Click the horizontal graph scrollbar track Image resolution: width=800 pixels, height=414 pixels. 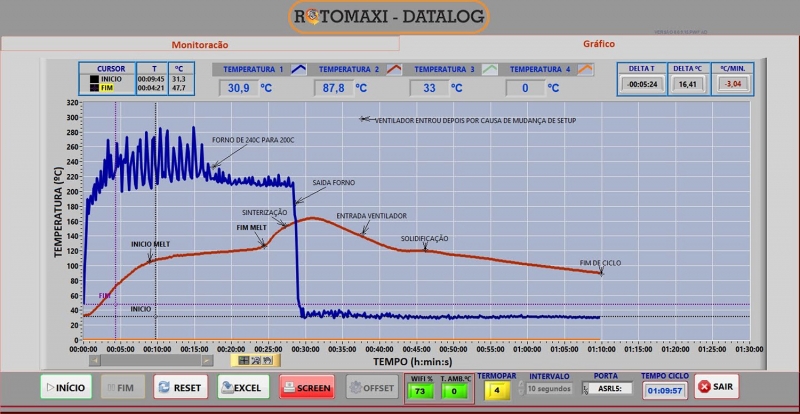tap(151, 360)
